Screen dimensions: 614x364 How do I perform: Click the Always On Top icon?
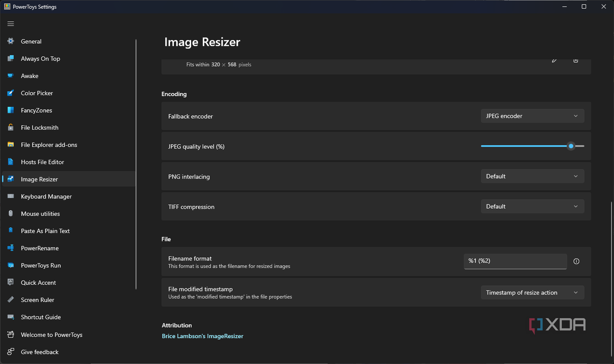(11, 59)
